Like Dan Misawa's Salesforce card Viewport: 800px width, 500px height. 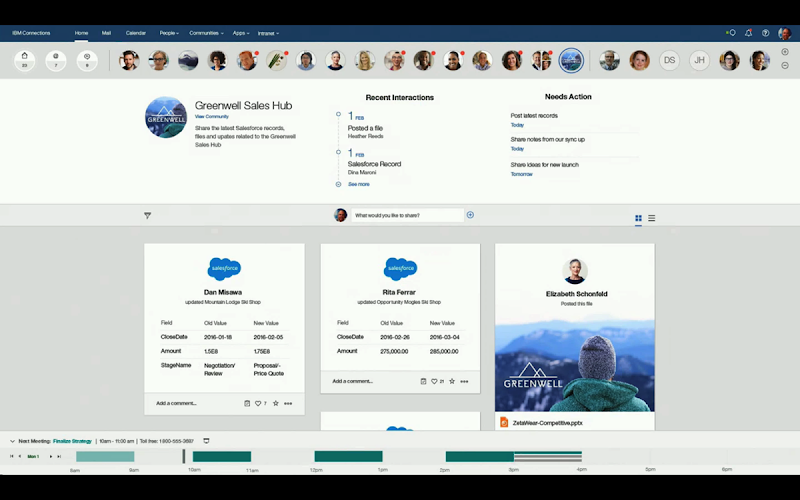point(258,403)
